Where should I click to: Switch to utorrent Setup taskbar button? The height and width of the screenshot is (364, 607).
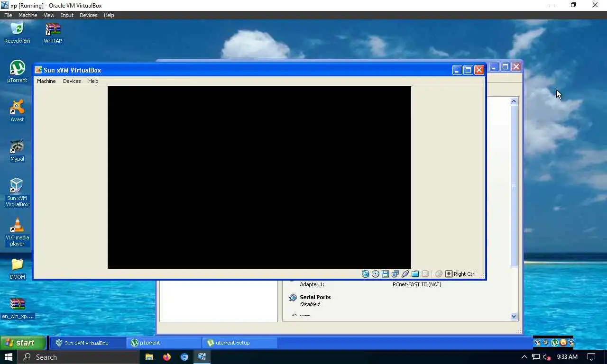[240, 343]
